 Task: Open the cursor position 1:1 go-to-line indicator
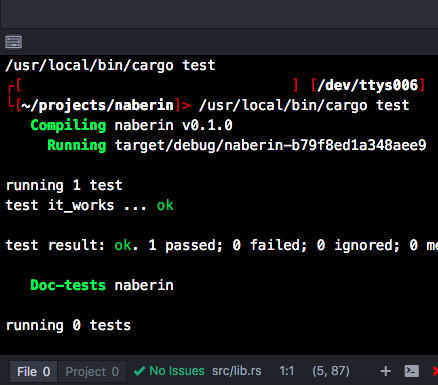click(x=287, y=371)
